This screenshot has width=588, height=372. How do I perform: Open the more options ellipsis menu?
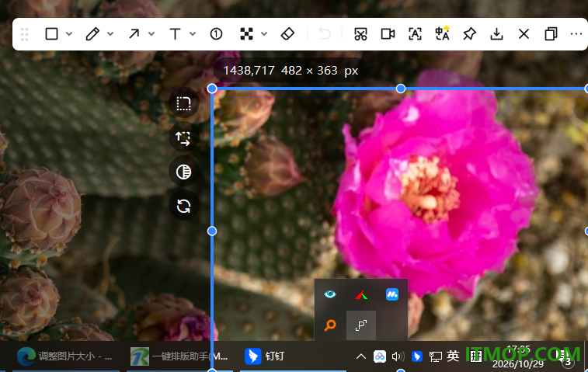576,34
